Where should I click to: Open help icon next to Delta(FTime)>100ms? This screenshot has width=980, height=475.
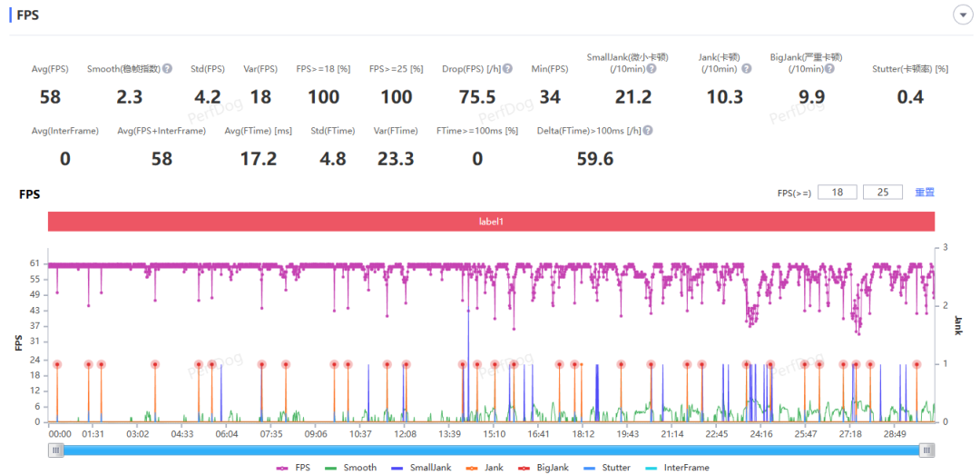pos(648,131)
